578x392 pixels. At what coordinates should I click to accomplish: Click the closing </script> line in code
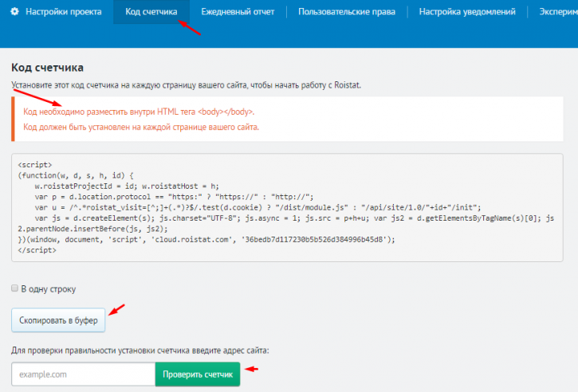pos(37,250)
